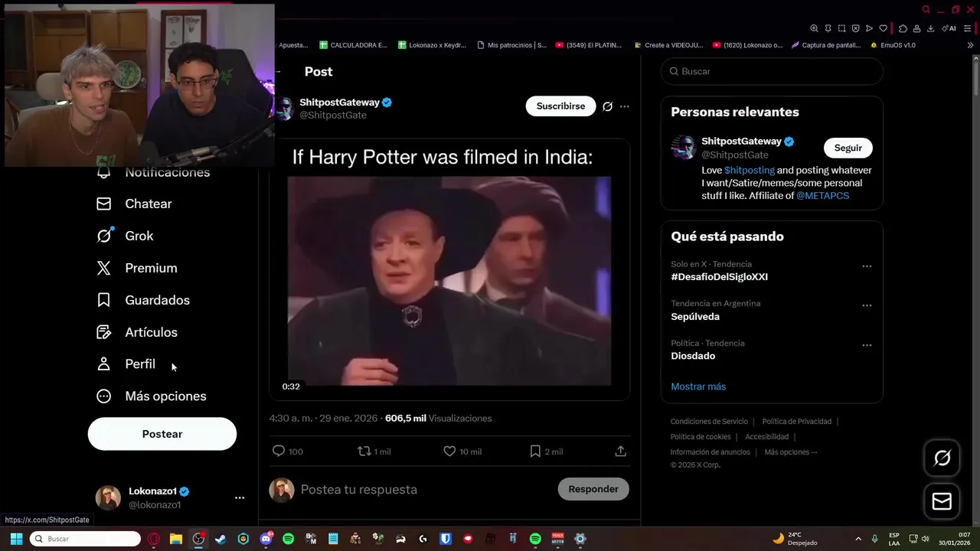
Task: Click Mostrar más under trends
Action: coord(698,386)
